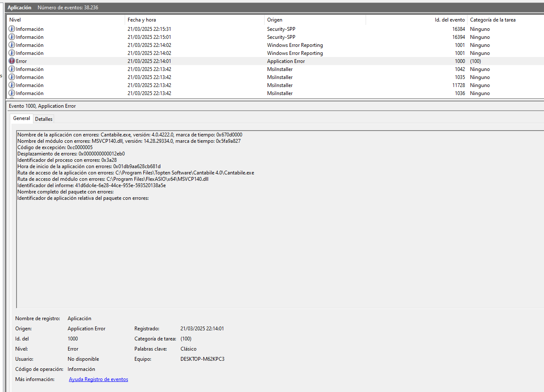Click the (100) task category cell in the list
This screenshot has height=392, width=544.
[476, 61]
